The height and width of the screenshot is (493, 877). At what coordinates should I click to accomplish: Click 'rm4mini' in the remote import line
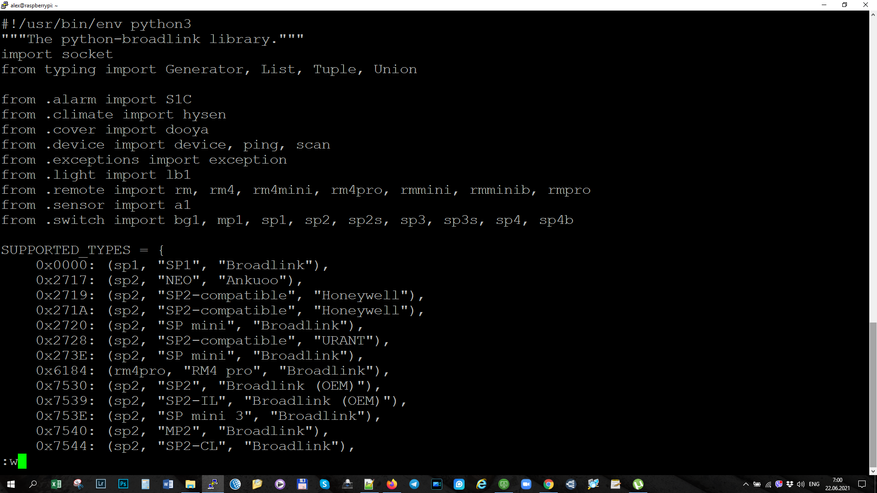282,190
